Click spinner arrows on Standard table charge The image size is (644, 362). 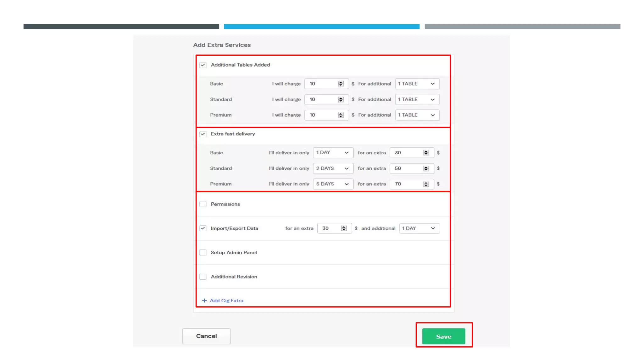coord(341,99)
